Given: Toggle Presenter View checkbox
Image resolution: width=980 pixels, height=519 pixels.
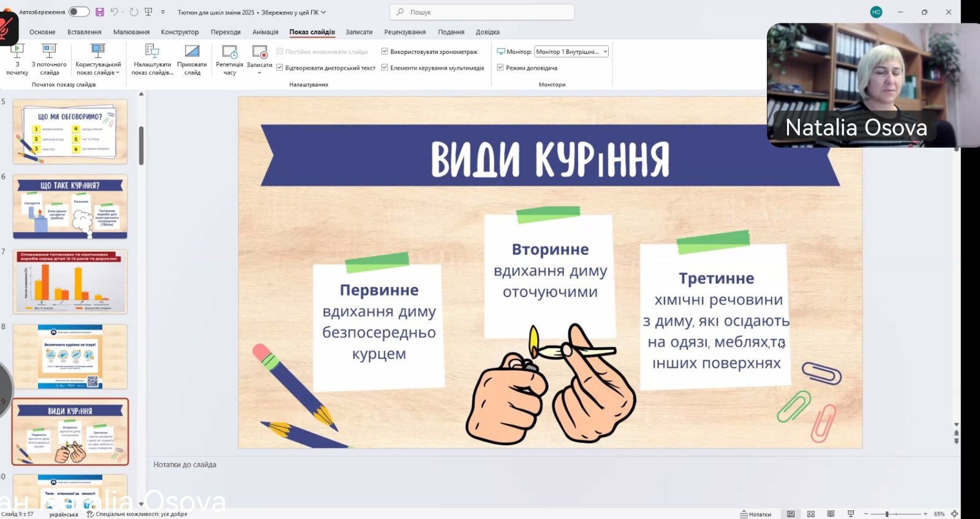Looking at the screenshot, I should click(500, 68).
